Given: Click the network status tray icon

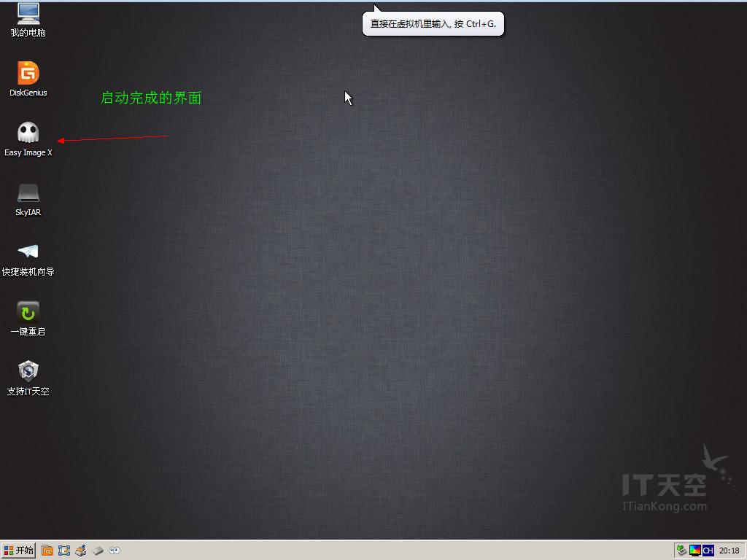Looking at the screenshot, I should click(x=682, y=551).
